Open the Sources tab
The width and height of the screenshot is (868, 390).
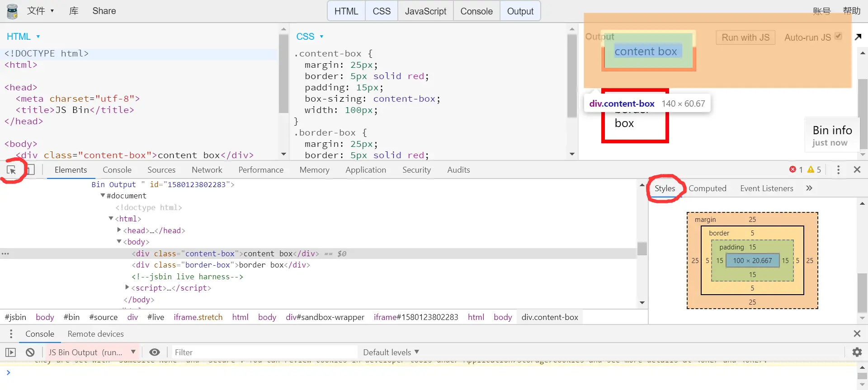[161, 170]
